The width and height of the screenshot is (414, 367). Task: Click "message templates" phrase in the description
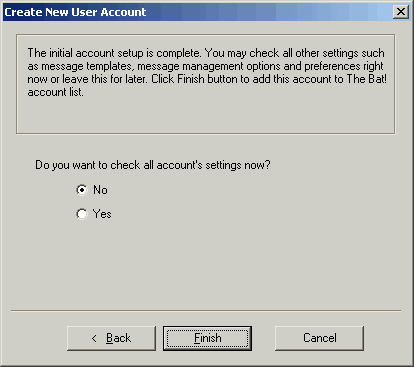click(x=87, y=66)
